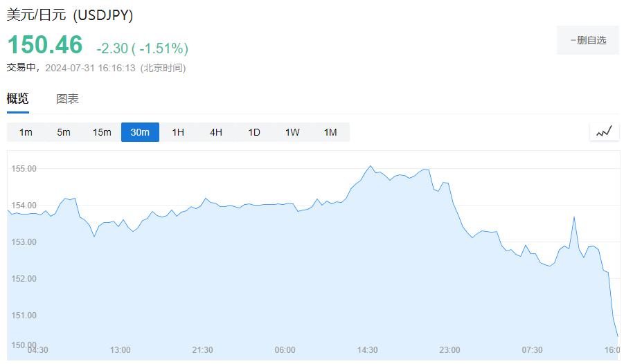Click the chart peak near 14:30
Image resolution: width=624 pixels, height=364 pixels.
pyautogui.click(x=371, y=166)
